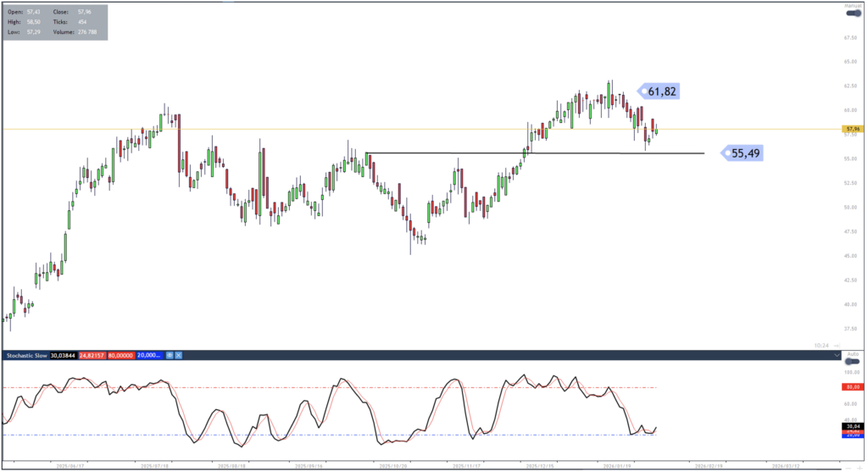Toggle the Auto scale switch for Stochastic
This screenshot has width=868, height=472.
point(853,361)
